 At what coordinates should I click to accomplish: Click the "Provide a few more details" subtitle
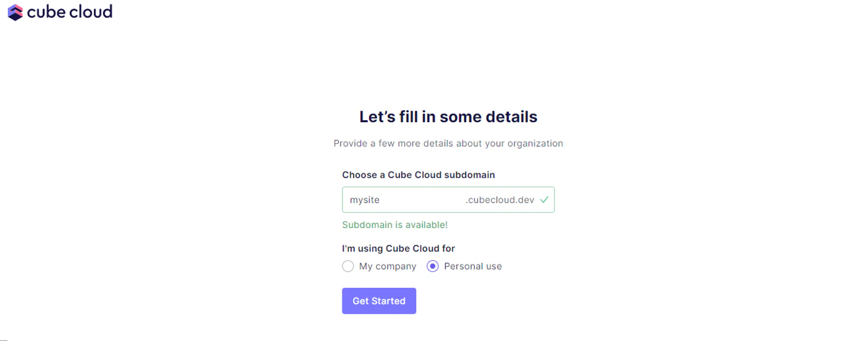point(448,143)
